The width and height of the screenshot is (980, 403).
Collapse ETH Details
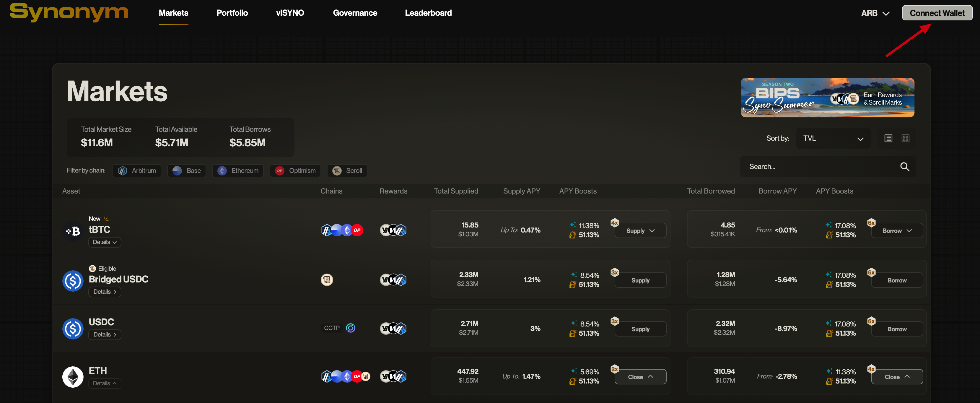105,383
